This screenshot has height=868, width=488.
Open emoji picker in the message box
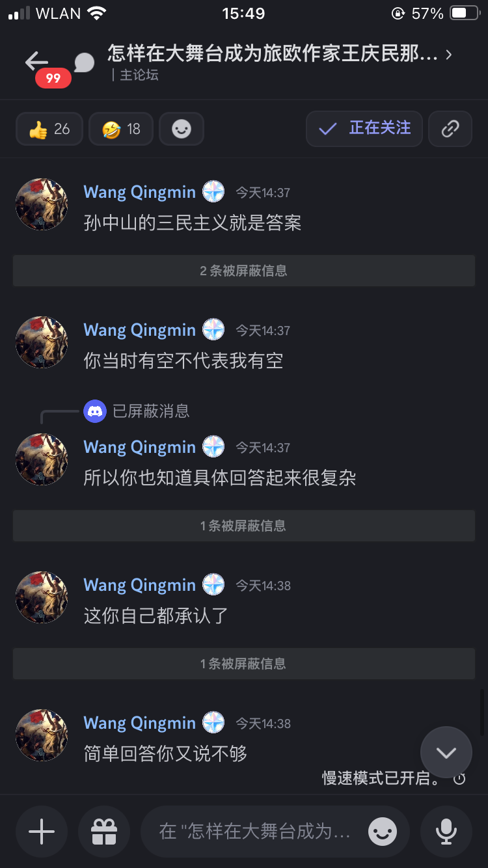(x=383, y=832)
